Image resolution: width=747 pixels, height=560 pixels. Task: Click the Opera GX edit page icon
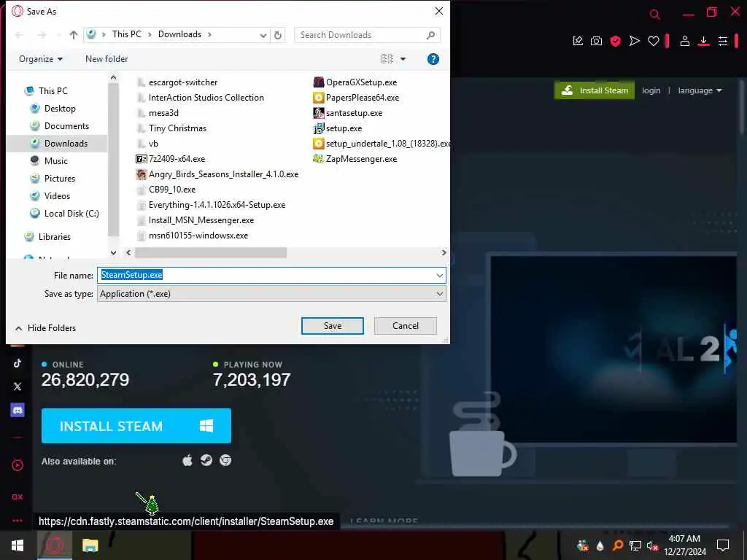click(578, 41)
